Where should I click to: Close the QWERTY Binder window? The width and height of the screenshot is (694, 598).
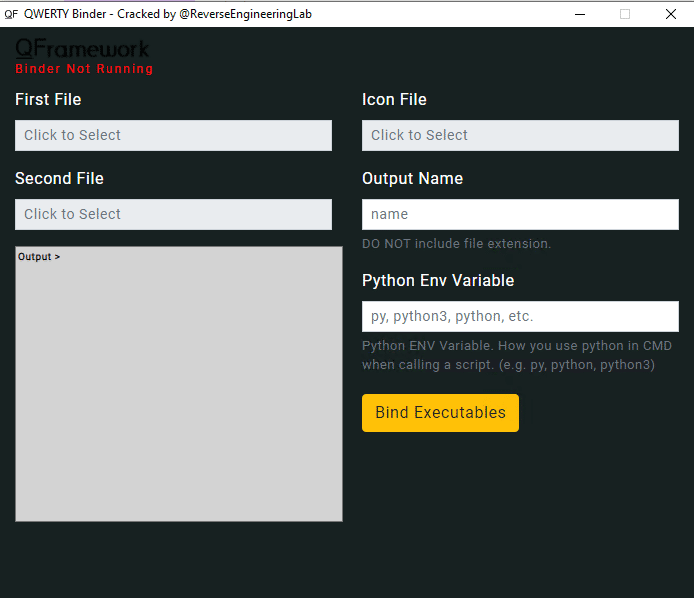coord(671,14)
